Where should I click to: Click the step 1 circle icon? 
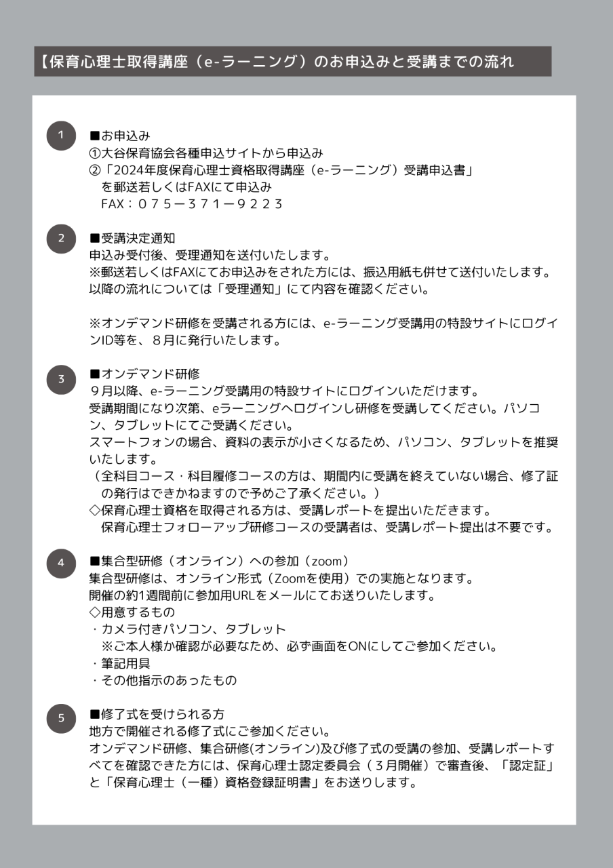tap(61, 136)
